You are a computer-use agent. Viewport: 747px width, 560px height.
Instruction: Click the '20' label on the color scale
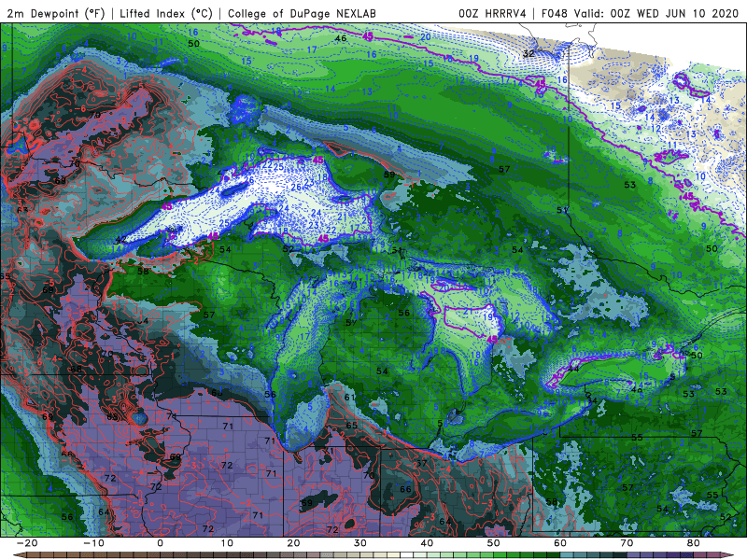tap(293, 543)
